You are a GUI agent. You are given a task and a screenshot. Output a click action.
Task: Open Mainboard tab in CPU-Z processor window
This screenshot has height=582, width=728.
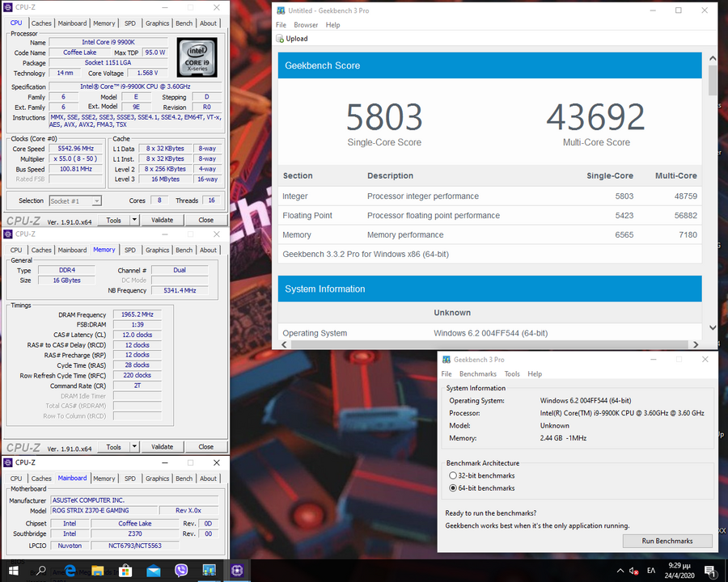pos(73,23)
